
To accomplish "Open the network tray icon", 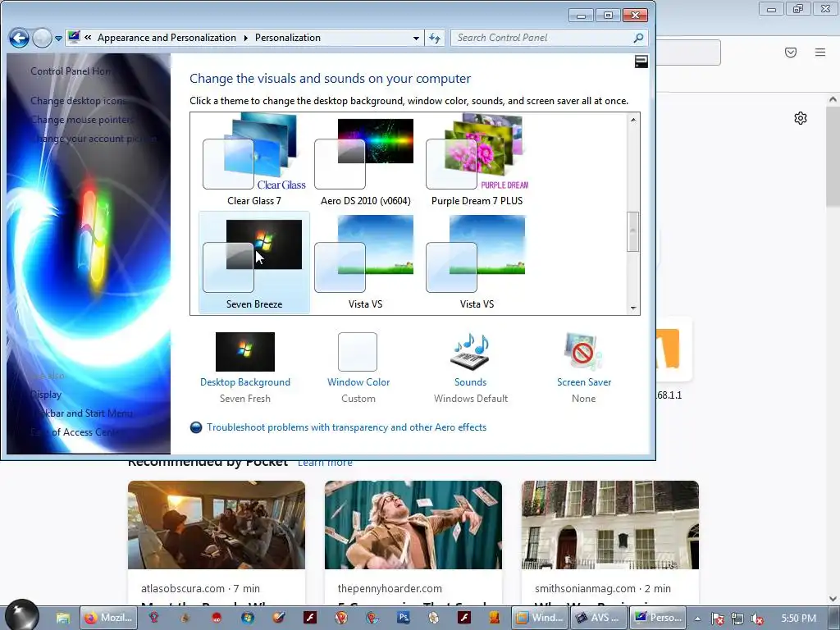I will [x=737, y=619].
